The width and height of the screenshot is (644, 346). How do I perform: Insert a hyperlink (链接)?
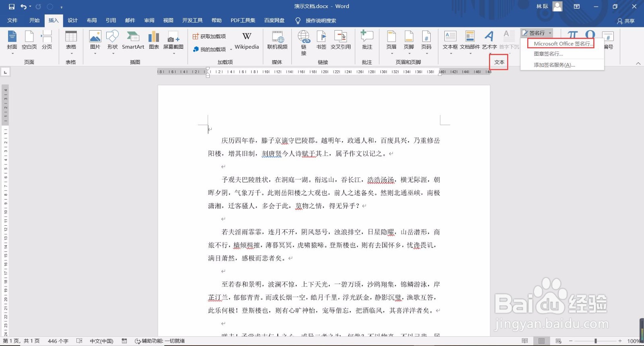304,43
